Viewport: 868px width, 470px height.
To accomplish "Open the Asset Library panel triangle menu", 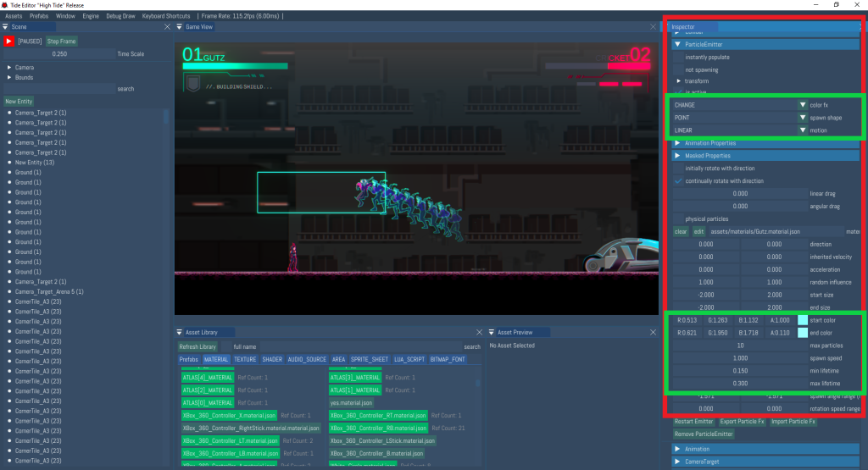I will coord(180,332).
